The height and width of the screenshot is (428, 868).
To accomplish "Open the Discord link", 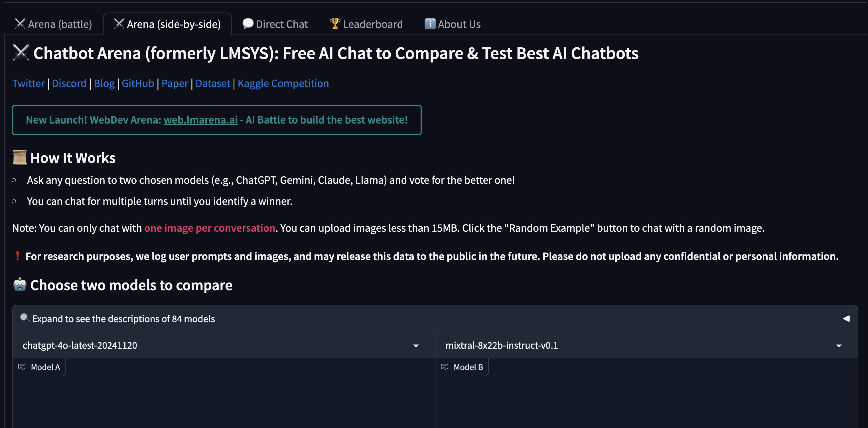I will tap(69, 83).
